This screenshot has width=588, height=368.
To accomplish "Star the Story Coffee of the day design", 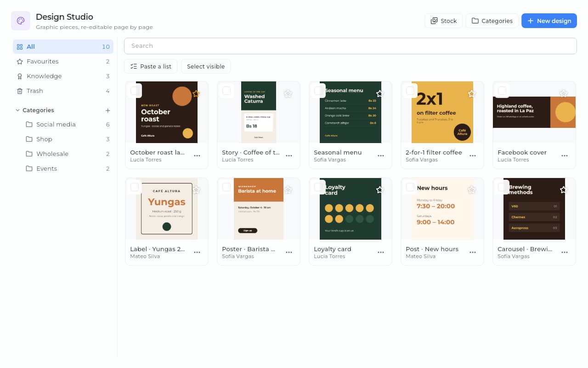I will (288, 93).
